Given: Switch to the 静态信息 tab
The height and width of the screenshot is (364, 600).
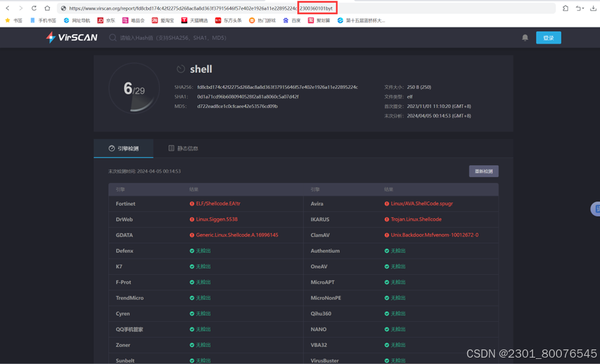Looking at the screenshot, I should pyautogui.click(x=183, y=149).
